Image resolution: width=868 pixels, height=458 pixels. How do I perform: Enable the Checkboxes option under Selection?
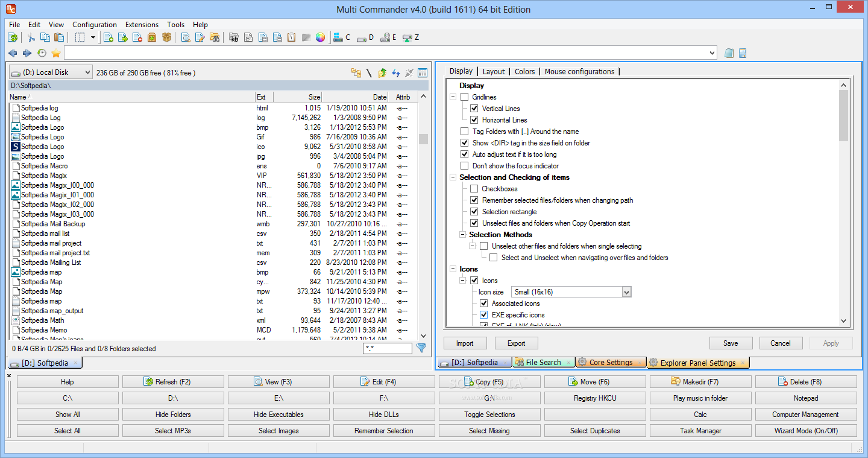(474, 189)
